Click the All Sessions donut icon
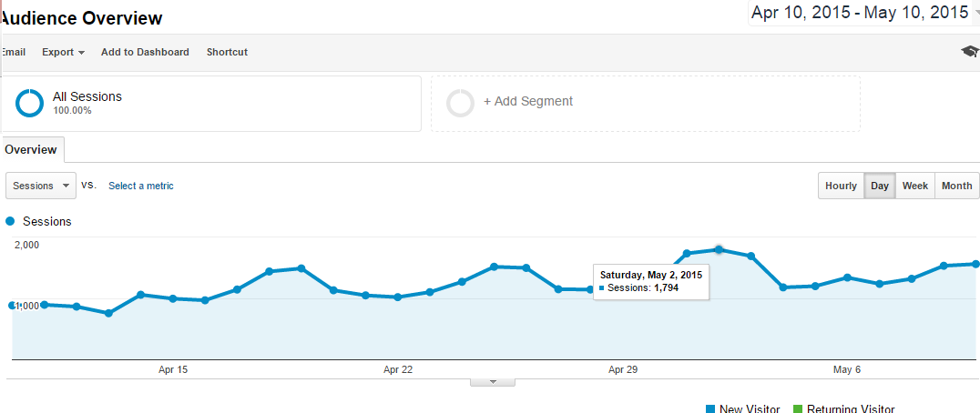Viewport: 980px width, 413px height. click(30, 103)
